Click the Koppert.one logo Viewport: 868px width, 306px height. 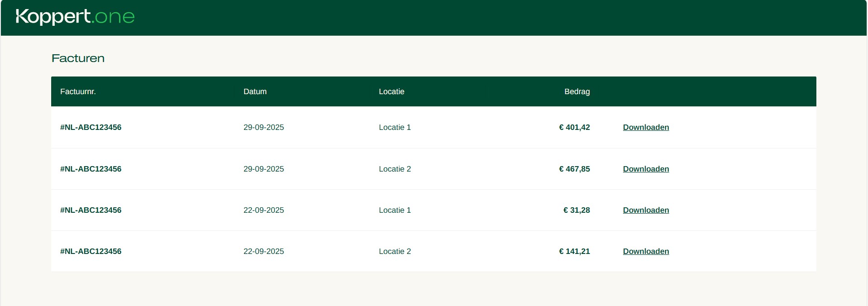coord(75,17)
